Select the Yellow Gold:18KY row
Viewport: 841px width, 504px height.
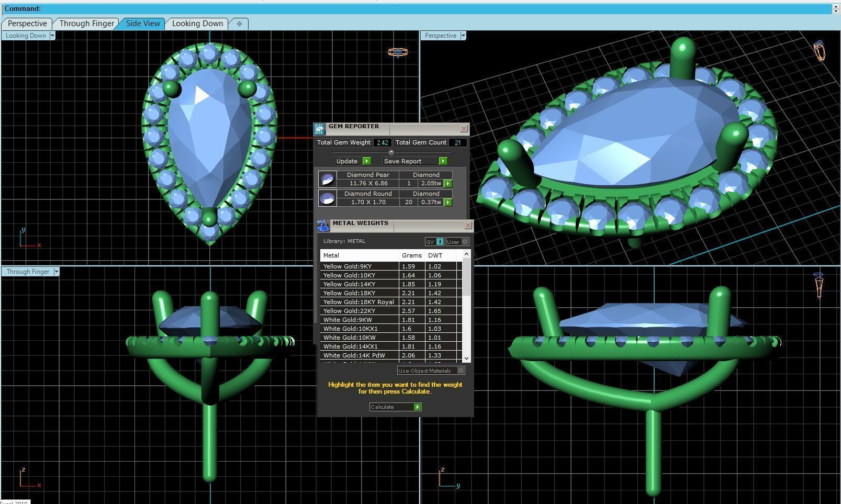(391, 293)
